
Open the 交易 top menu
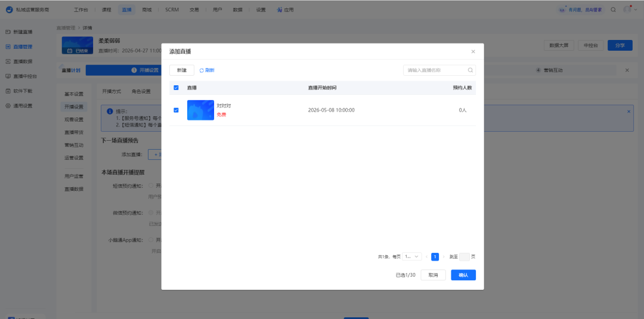(194, 10)
